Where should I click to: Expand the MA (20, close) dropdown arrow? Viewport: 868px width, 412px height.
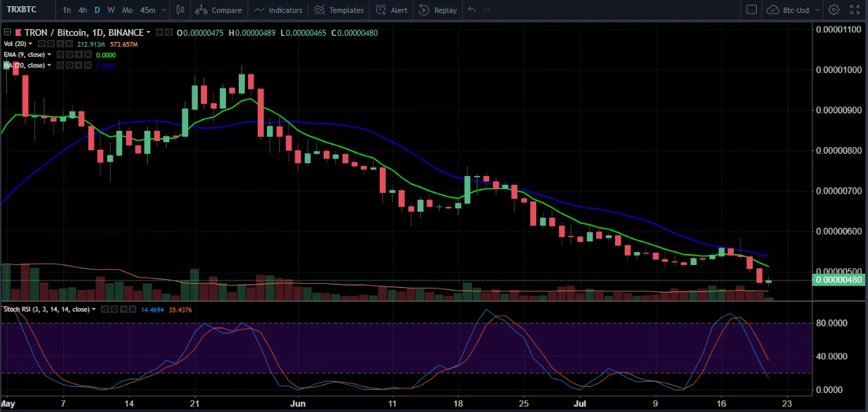pyautogui.click(x=49, y=66)
